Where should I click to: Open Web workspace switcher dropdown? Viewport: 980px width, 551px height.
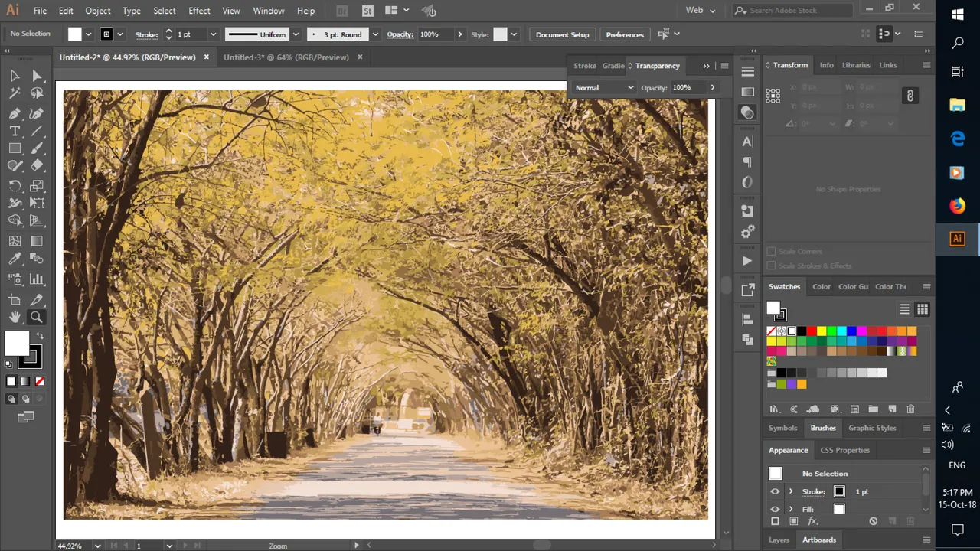701,10
